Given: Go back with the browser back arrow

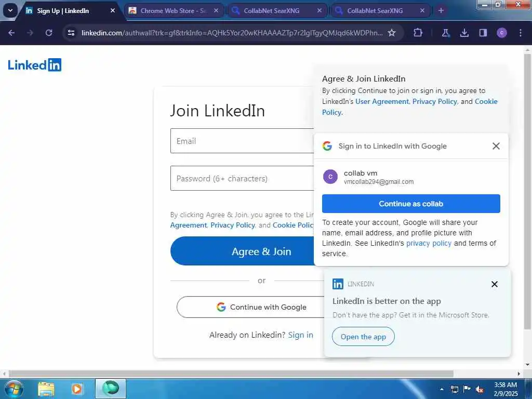Looking at the screenshot, I should coord(11,33).
